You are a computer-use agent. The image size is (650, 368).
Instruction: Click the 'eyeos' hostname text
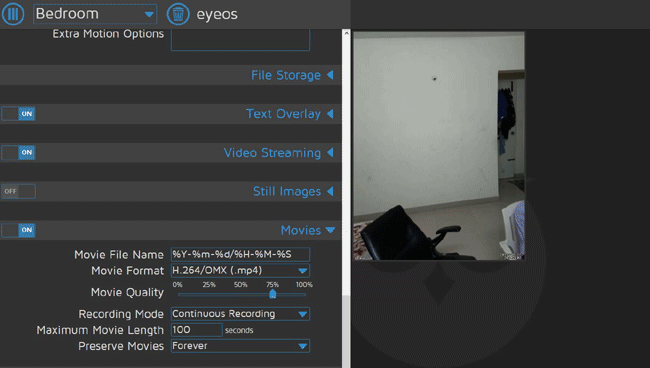click(217, 15)
